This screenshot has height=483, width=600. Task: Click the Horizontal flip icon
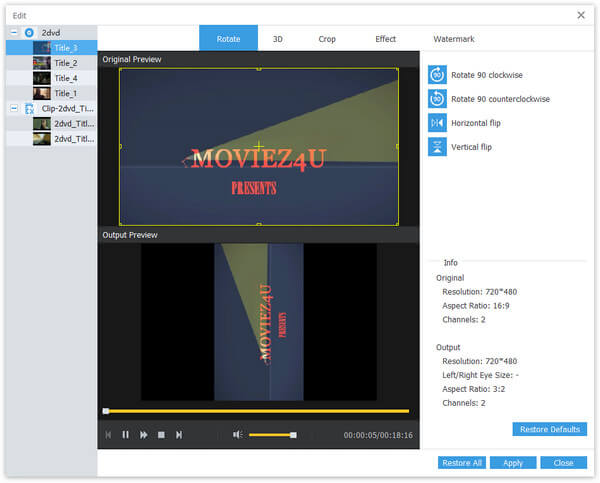coord(437,123)
